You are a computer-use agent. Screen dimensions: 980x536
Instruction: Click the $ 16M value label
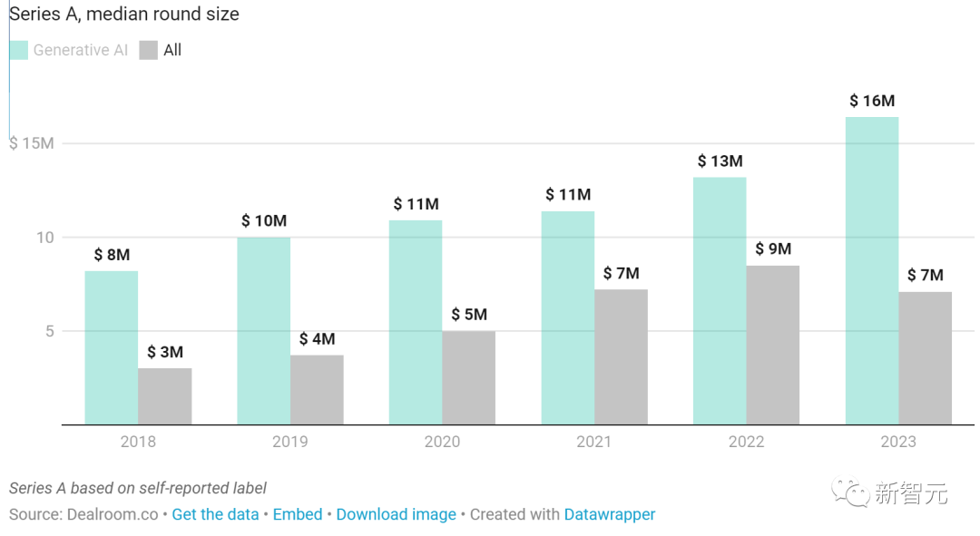click(872, 101)
